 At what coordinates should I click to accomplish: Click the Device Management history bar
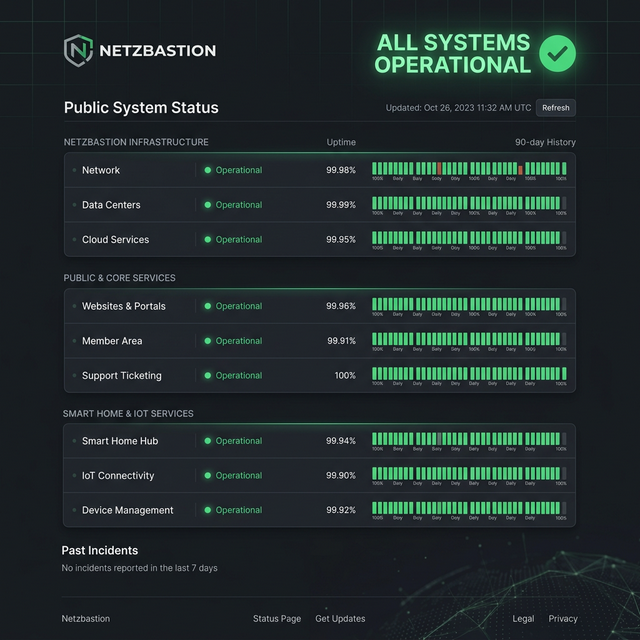(469, 508)
